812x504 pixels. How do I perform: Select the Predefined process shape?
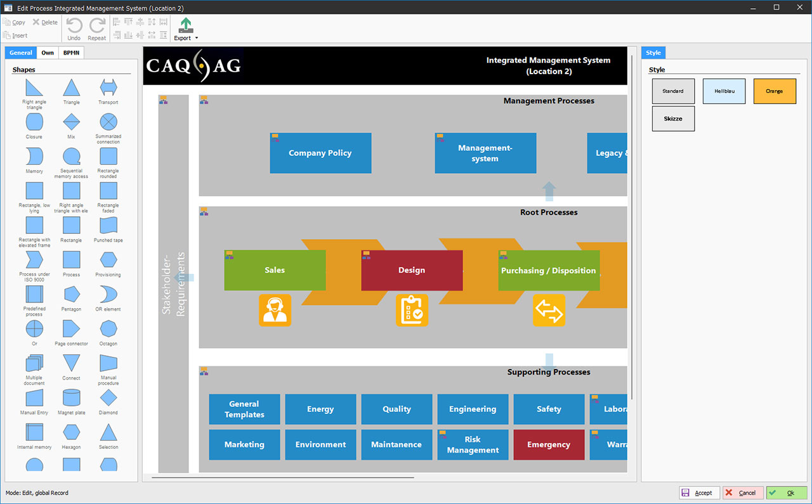click(34, 294)
